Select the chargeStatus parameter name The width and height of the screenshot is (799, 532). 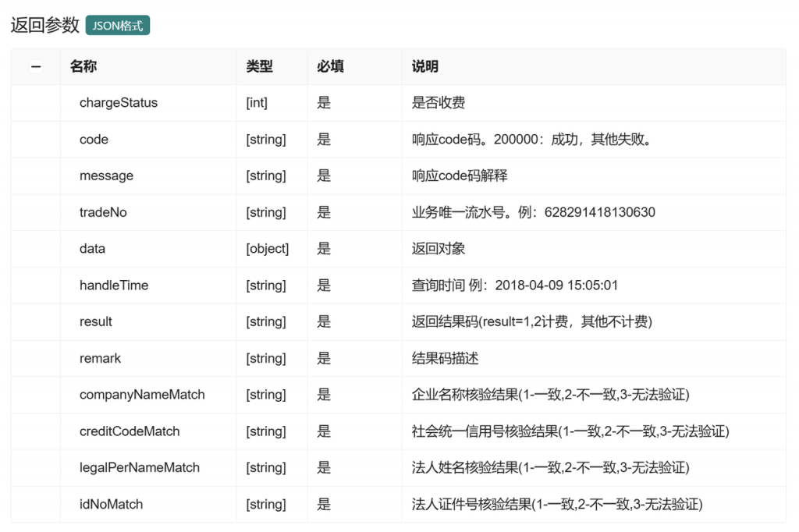[118, 103]
